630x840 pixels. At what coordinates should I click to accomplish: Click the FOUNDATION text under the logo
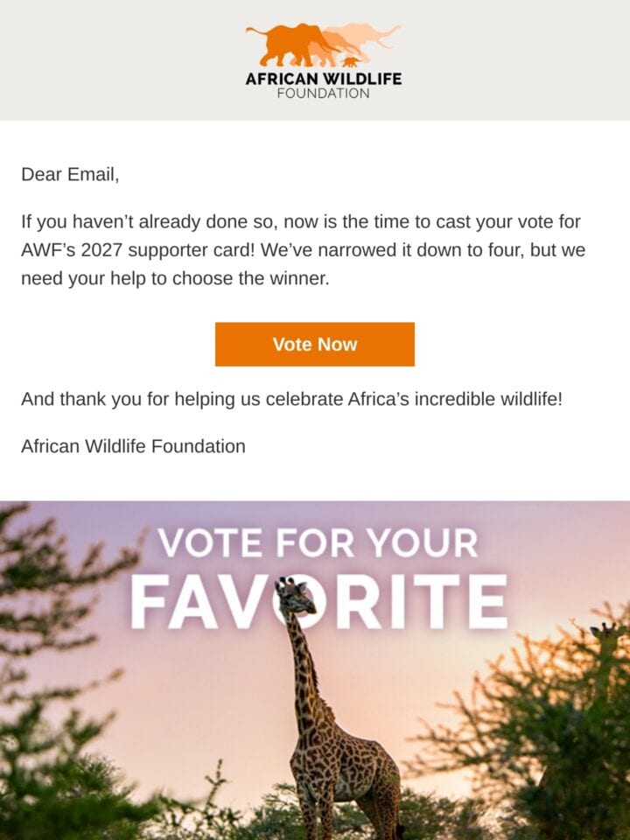click(x=323, y=94)
